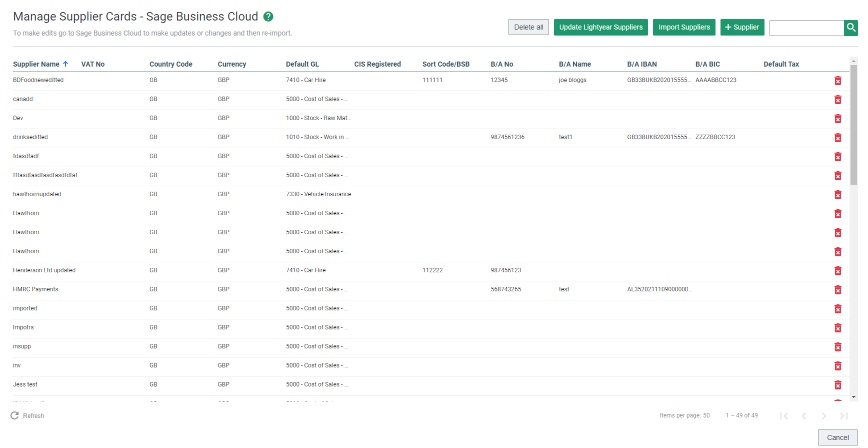This screenshot has height=448, width=868.
Task: Add a new supplier with + Supplier
Action: pyautogui.click(x=742, y=27)
